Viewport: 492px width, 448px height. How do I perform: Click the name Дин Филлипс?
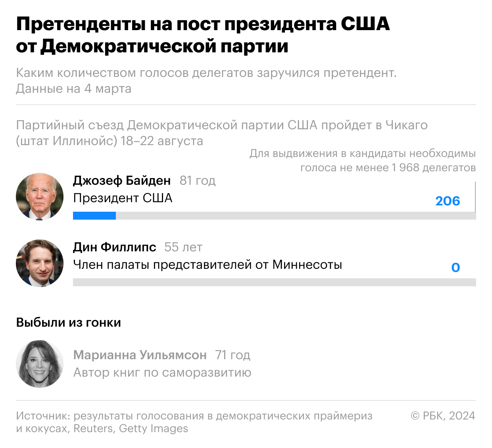pos(115,247)
